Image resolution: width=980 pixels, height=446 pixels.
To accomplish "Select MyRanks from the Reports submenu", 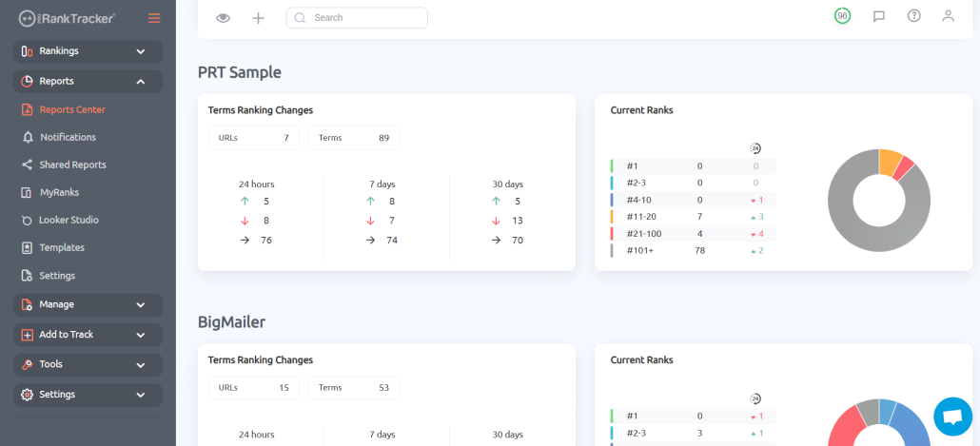I will coord(59,192).
